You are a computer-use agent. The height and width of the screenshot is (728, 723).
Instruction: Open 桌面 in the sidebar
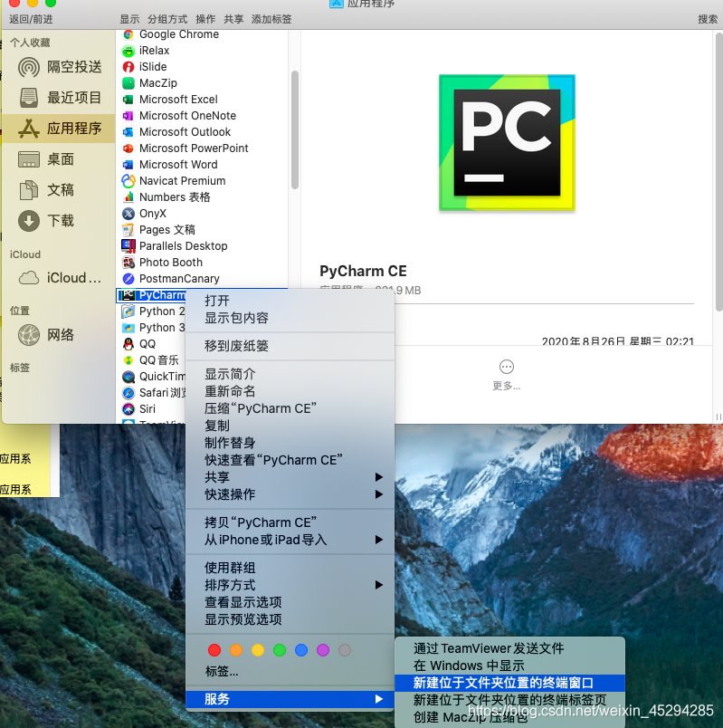tap(59, 159)
